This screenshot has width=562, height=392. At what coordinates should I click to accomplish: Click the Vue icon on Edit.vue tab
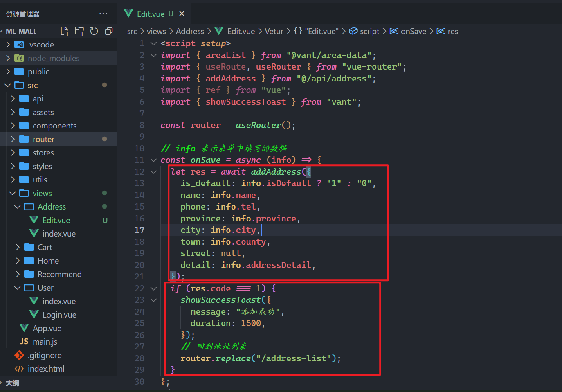click(x=128, y=14)
